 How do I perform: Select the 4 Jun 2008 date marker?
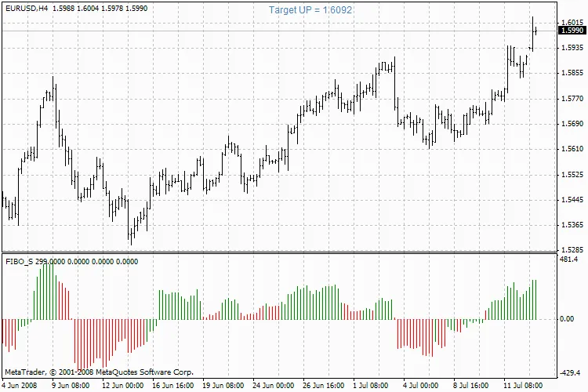(19, 386)
